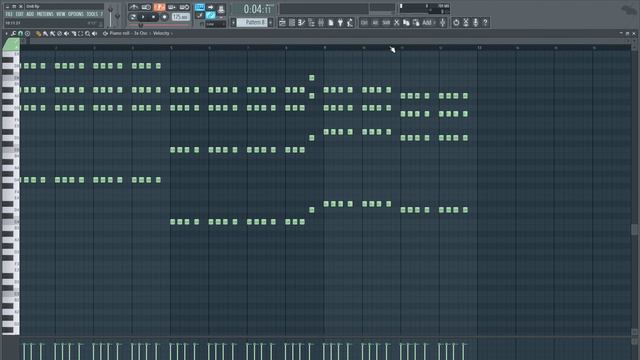Click the Record button
This screenshot has width=640, height=360.
pos(164,17)
